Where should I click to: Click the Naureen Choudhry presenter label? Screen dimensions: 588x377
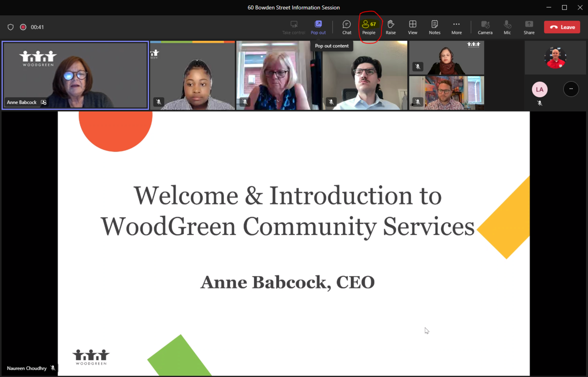27,368
